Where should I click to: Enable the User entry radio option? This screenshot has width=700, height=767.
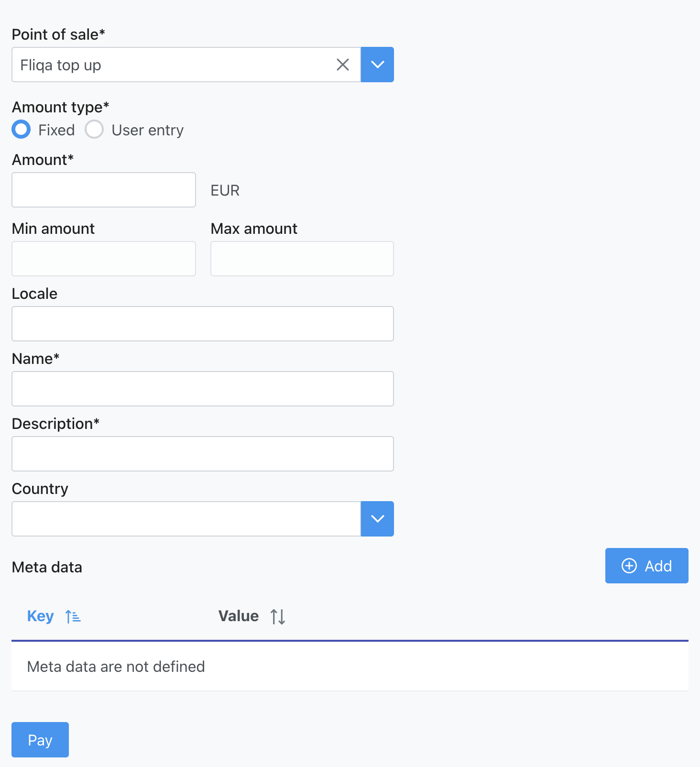[x=94, y=129]
